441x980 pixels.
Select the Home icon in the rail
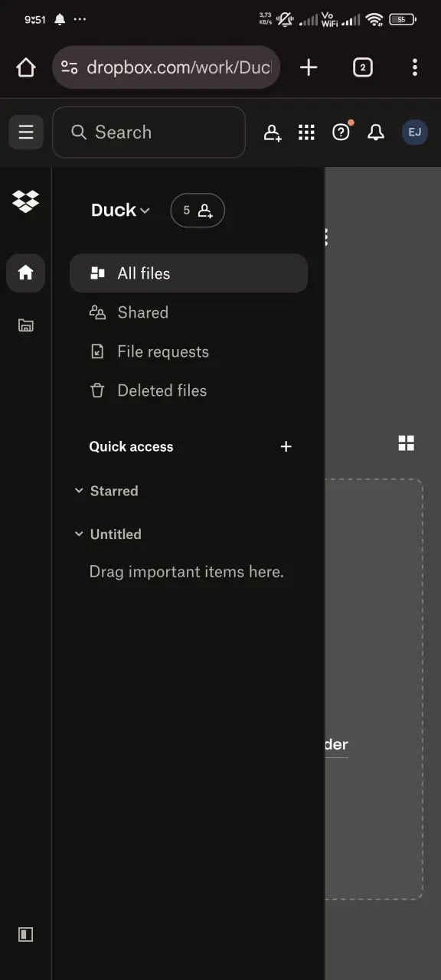click(26, 273)
